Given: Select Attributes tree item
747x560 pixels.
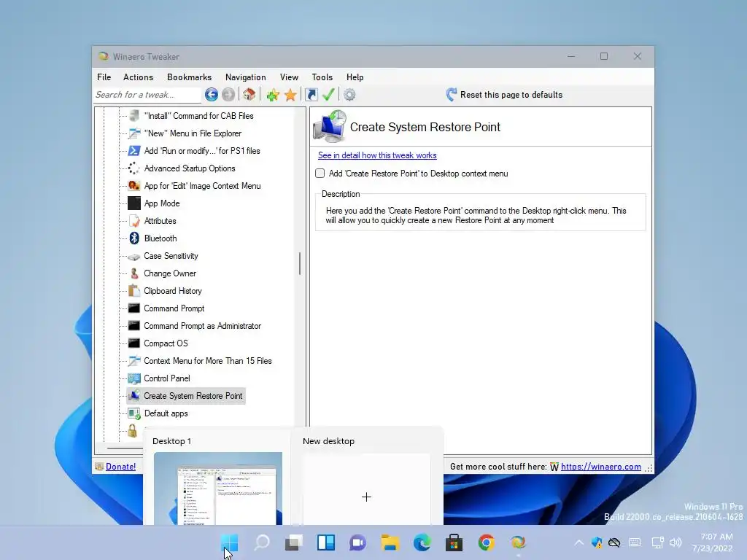Looking at the screenshot, I should click(160, 221).
